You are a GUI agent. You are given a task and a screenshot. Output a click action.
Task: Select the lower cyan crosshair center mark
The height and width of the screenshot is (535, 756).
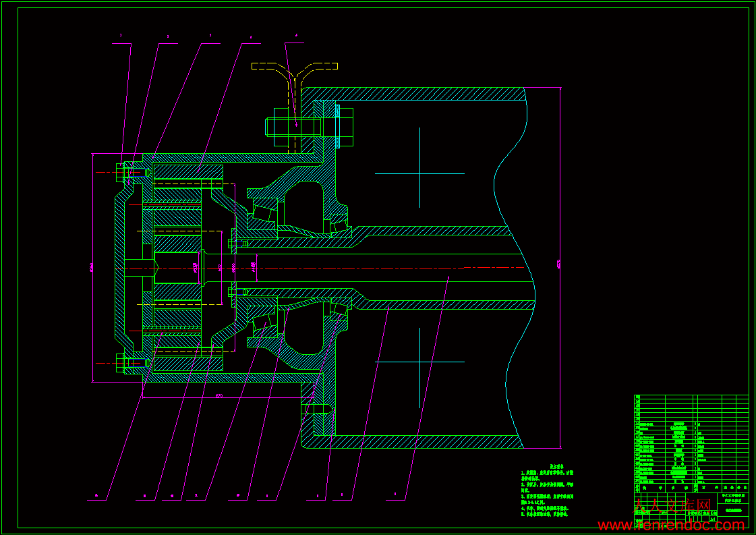(x=419, y=368)
